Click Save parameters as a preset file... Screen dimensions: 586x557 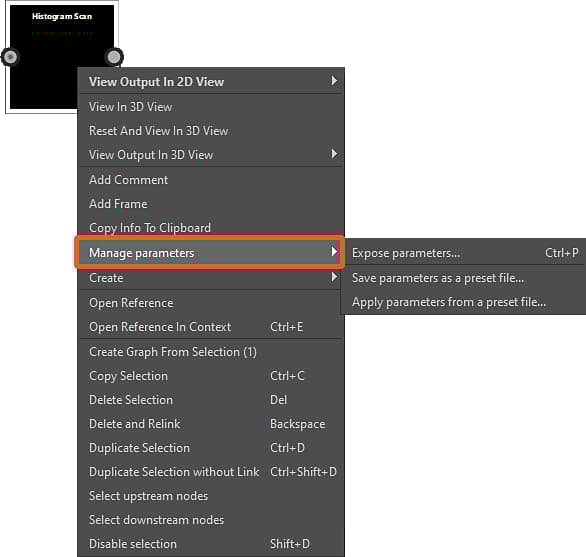465,278
